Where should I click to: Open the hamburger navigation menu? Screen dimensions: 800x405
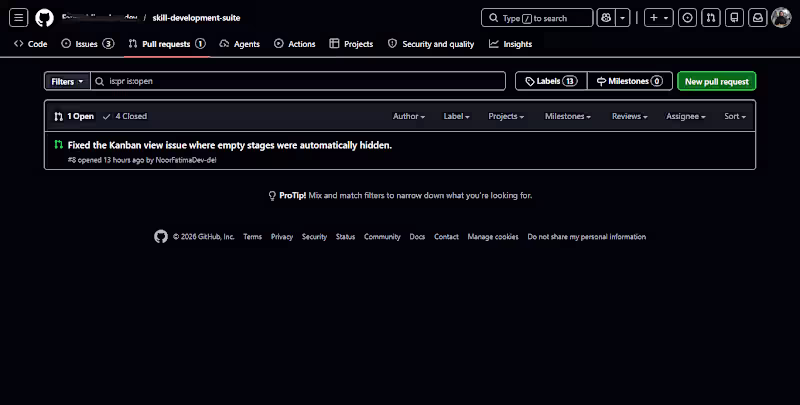(18, 18)
